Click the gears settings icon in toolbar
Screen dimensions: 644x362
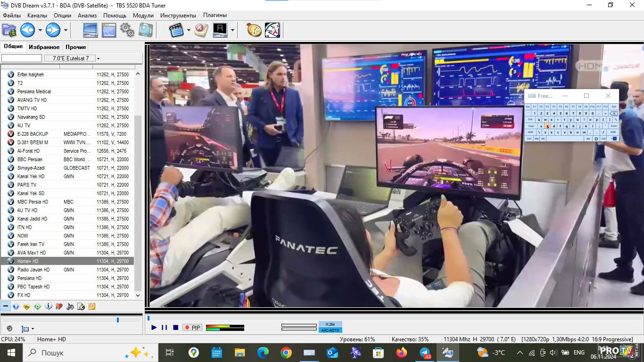click(127, 30)
